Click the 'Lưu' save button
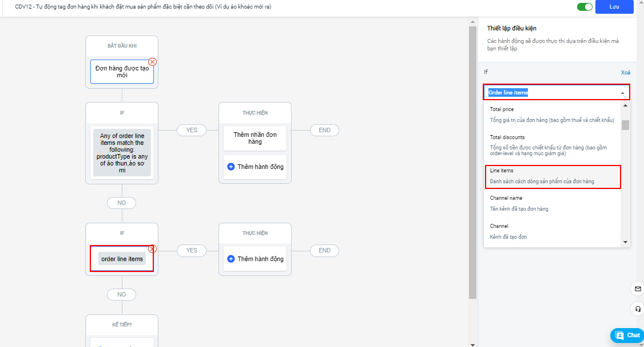 614,7
